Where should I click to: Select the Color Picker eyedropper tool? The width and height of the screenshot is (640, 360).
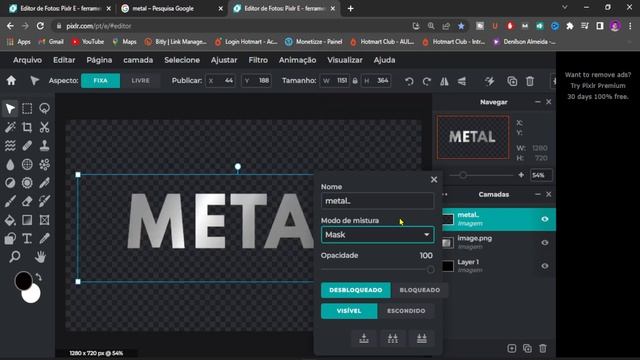pyautogui.click(x=44, y=238)
